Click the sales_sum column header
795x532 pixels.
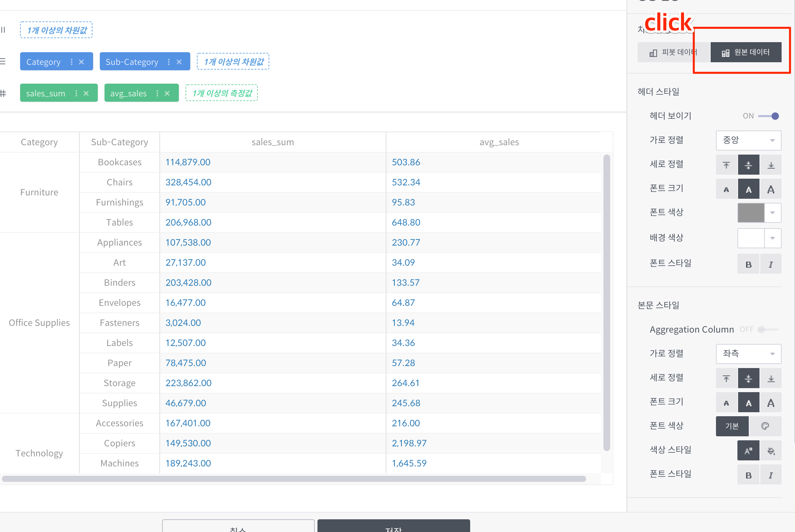pyautogui.click(x=273, y=142)
